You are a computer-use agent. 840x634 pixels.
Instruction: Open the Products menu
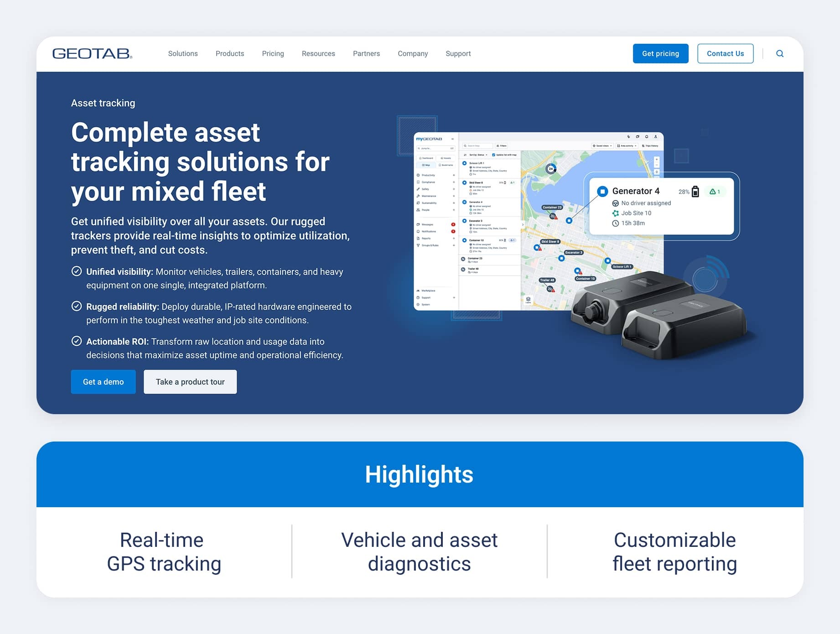click(230, 54)
